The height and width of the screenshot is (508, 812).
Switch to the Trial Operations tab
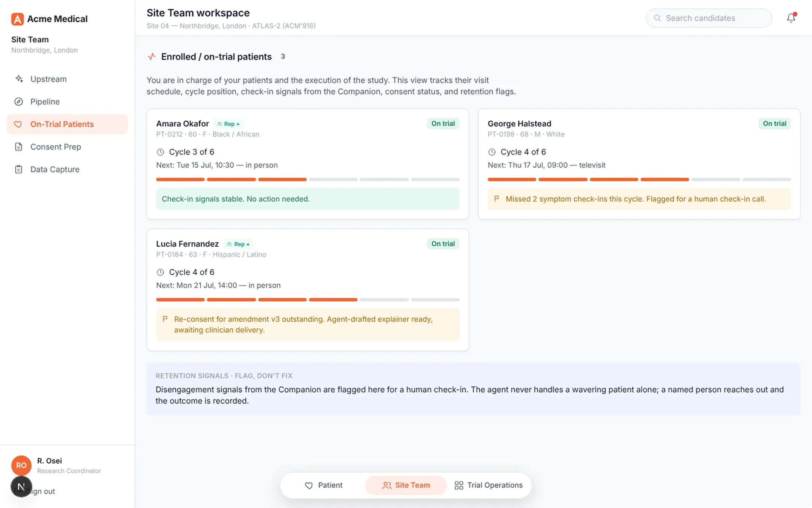tap(488, 485)
